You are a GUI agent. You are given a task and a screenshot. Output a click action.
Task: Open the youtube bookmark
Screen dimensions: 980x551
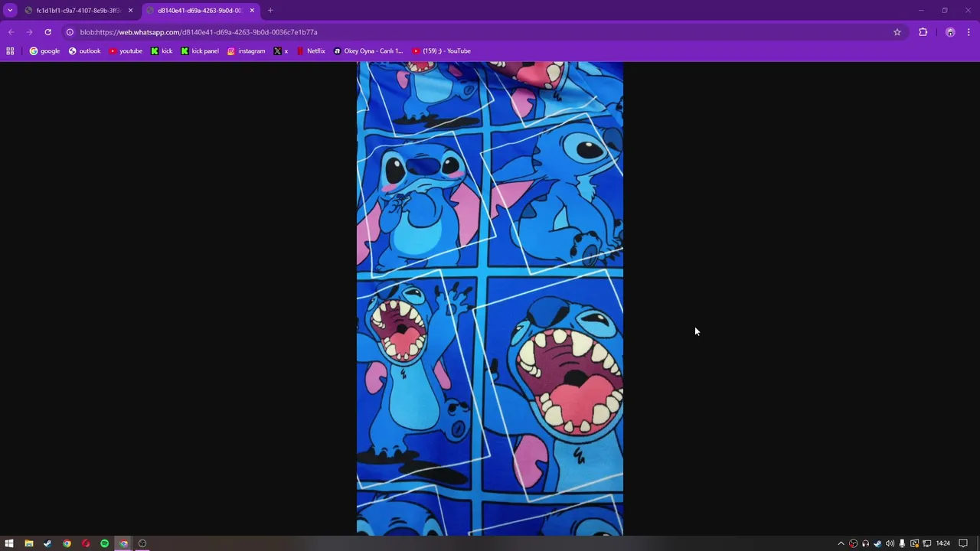[x=126, y=51]
